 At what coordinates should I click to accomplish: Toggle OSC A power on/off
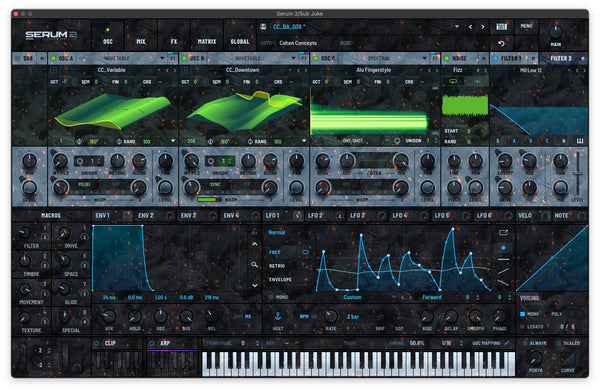[53, 58]
